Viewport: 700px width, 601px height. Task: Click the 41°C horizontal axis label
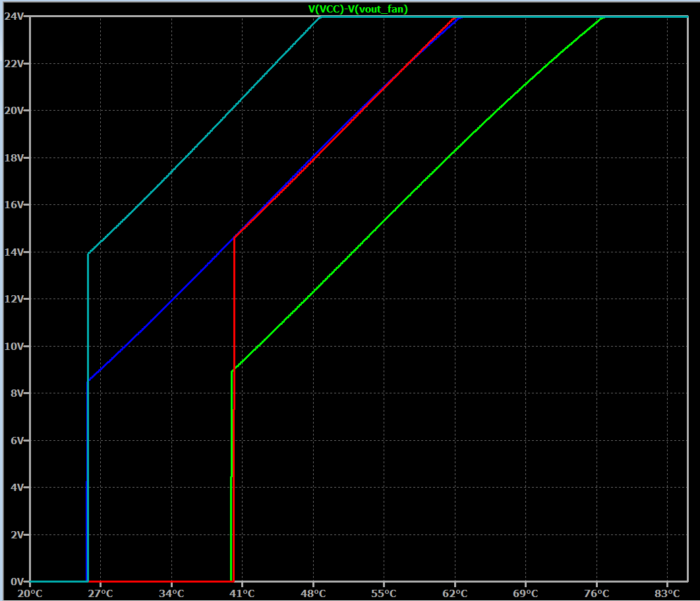242,593
